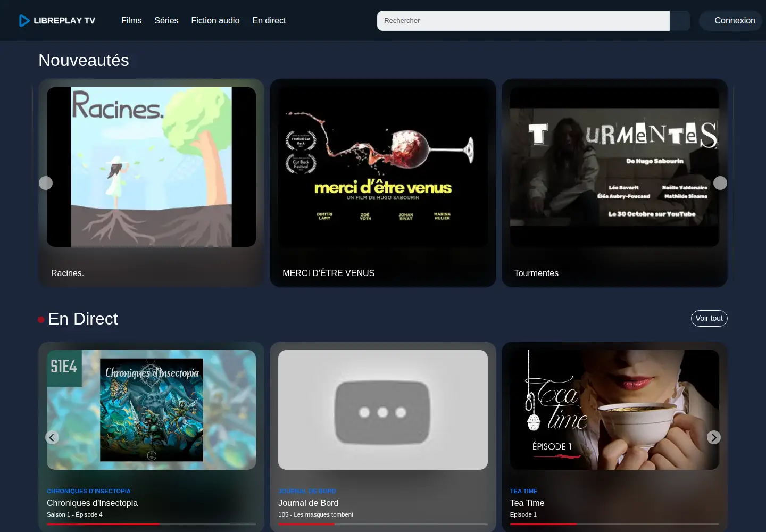Viewport: 766px width, 532px height.
Task: Select En direct in the navigation bar
Action: 269,21
